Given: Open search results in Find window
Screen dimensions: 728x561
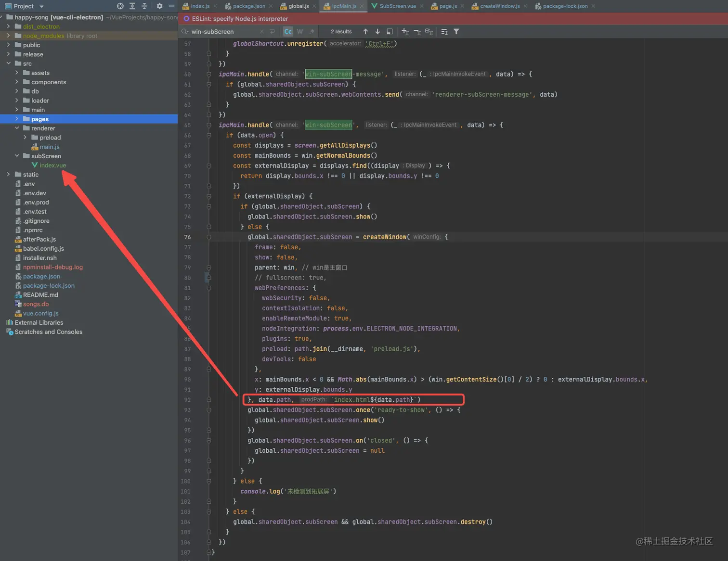Looking at the screenshot, I should click(390, 32).
